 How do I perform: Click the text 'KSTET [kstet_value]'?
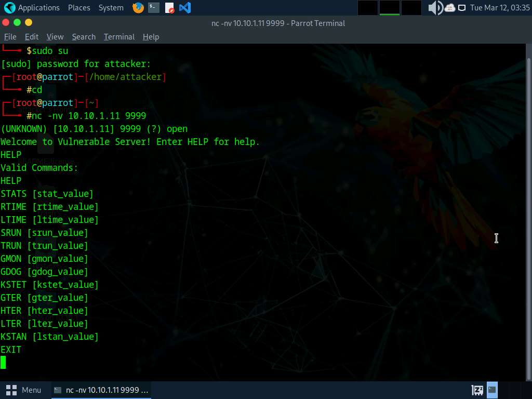[x=49, y=285]
